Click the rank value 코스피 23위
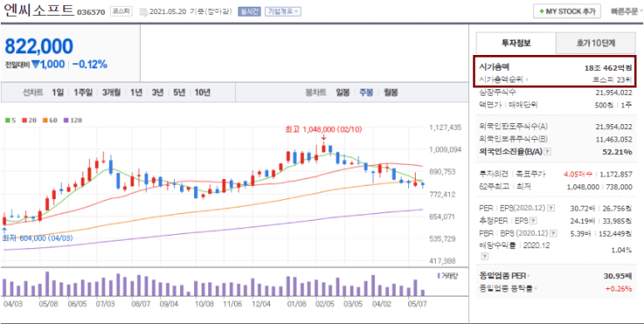Viewport: 644px width, 324px height. pos(613,79)
